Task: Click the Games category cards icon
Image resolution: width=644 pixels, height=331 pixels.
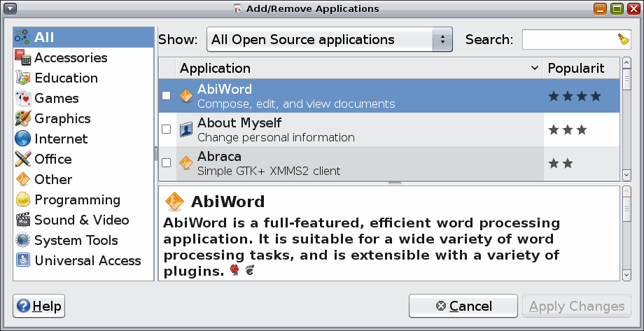Action: [x=22, y=99]
